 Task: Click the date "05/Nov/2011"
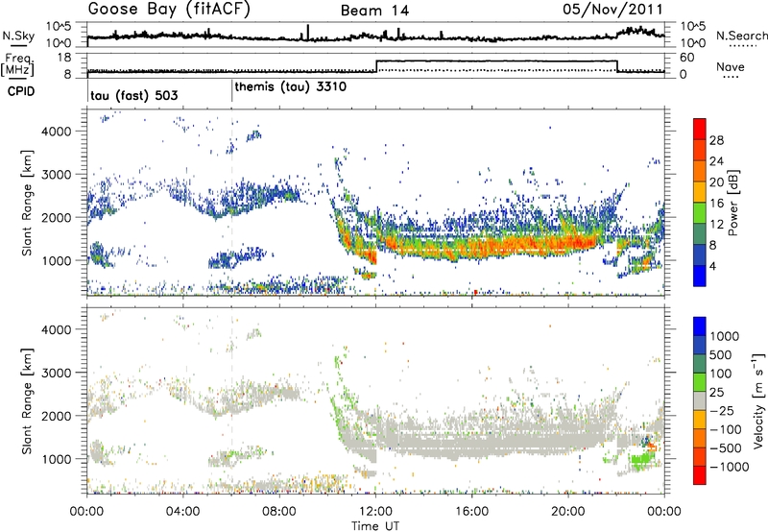(x=612, y=10)
